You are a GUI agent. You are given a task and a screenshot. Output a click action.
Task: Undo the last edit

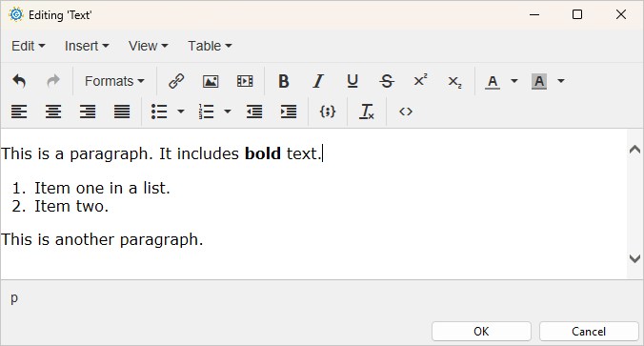[x=19, y=81]
